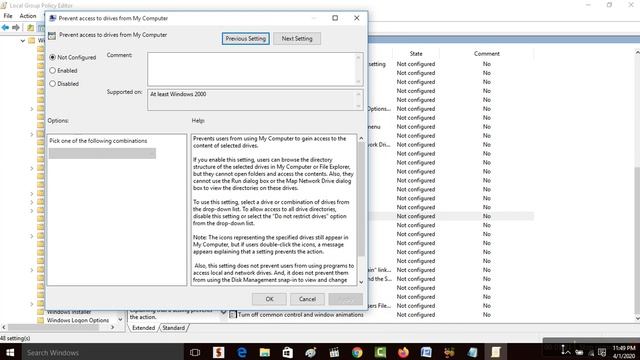This screenshot has width=640, height=360.
Task: Choose the Disabled radio option
Action: pos(52,84)
